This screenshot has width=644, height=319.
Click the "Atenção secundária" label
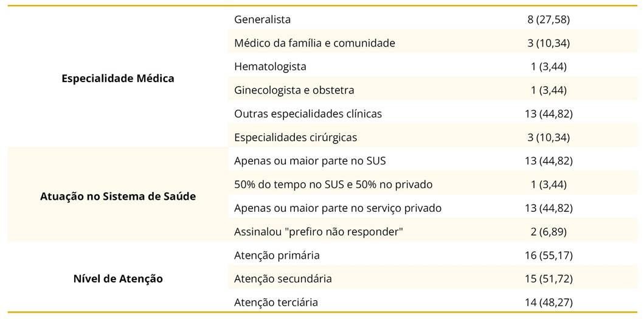tap(283, 279)
